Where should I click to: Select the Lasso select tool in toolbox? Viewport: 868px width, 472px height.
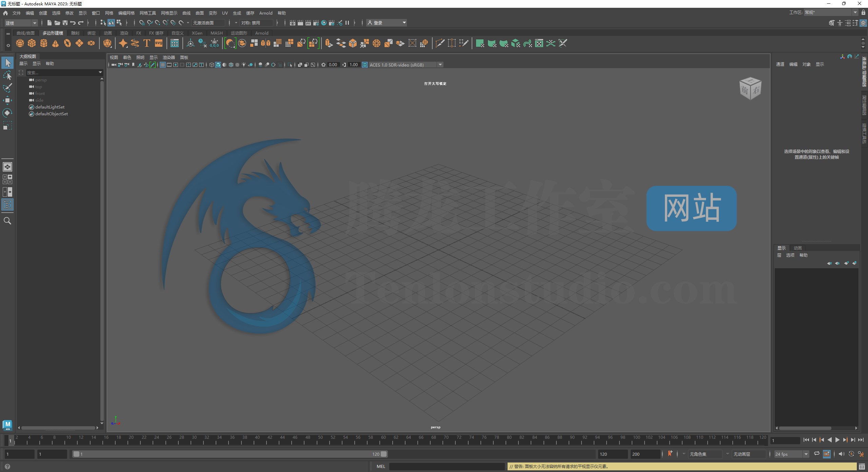click(x=7, y=75)
